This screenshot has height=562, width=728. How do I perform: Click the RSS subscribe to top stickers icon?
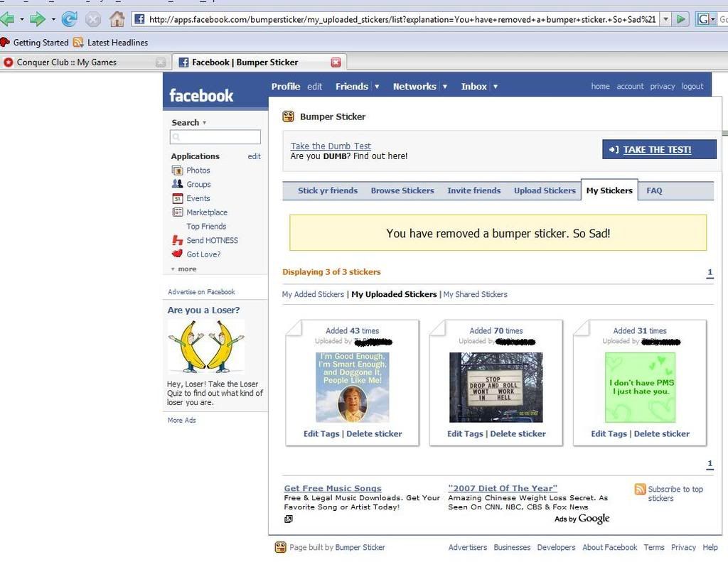(x=640, y=489)
